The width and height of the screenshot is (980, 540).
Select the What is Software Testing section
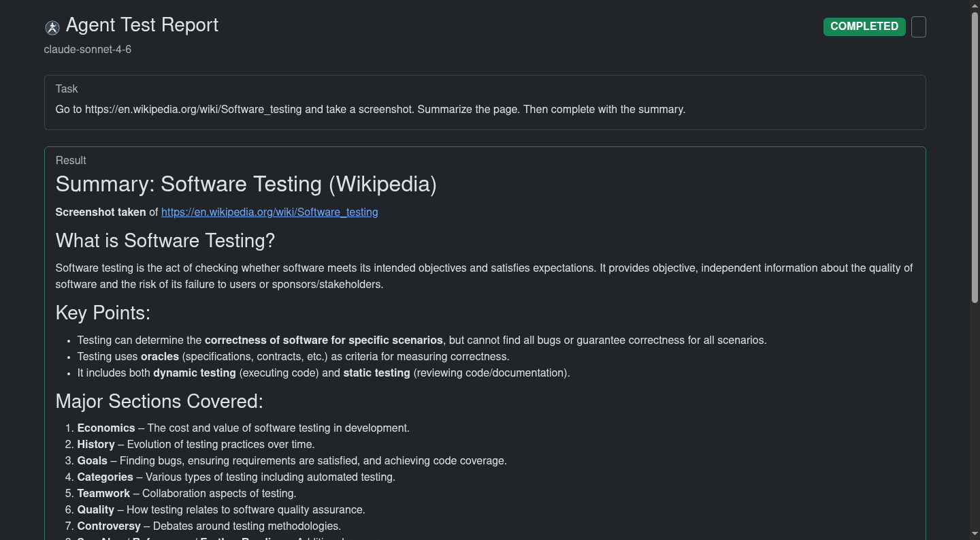(165, 240)
